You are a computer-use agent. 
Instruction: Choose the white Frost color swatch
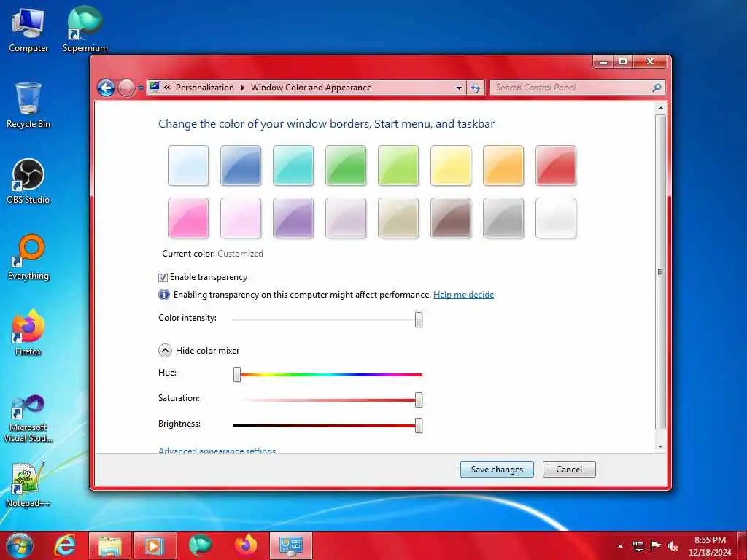556,218
